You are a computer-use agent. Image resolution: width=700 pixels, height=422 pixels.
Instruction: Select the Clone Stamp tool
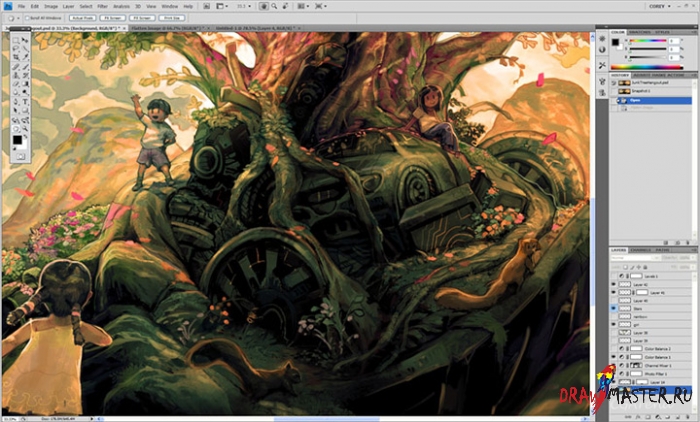(15, 75)
